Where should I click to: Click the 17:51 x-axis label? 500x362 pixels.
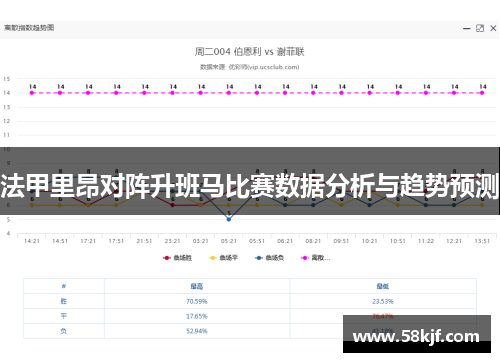pyautogui.click(x=116, y=241)
